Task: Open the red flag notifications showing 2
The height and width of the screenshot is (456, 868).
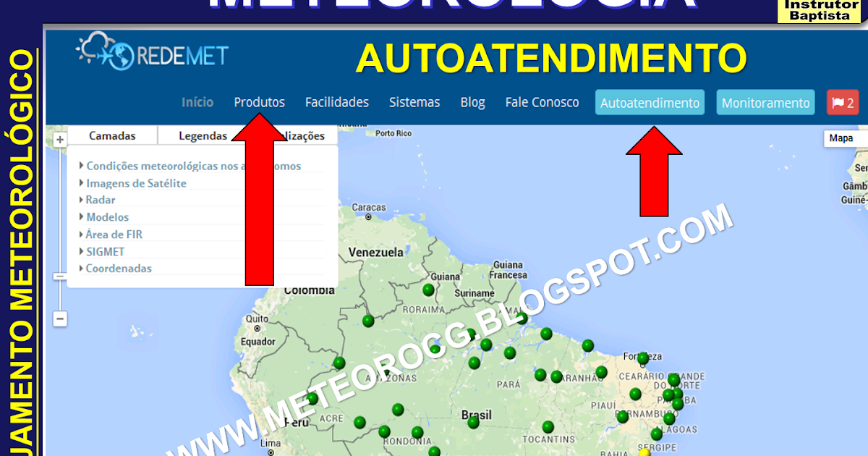Action: click(842, 102)
